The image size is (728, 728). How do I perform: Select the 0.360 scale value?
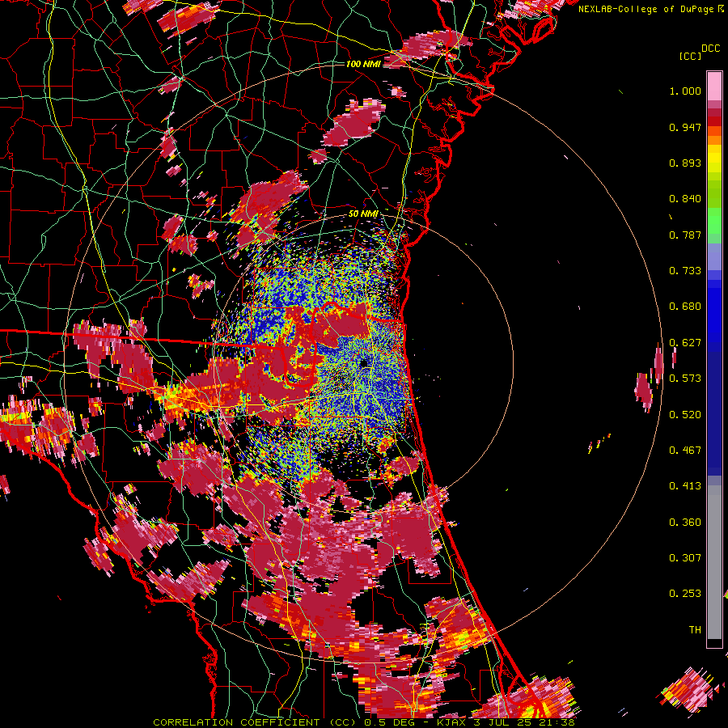pyautogui.click(x=685, y=523)
